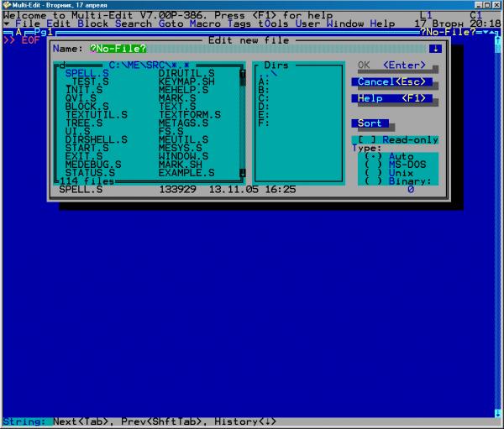The image size is (504, 429).
Task: Select STATUS.S in file list
Action: tap(90, 173)
